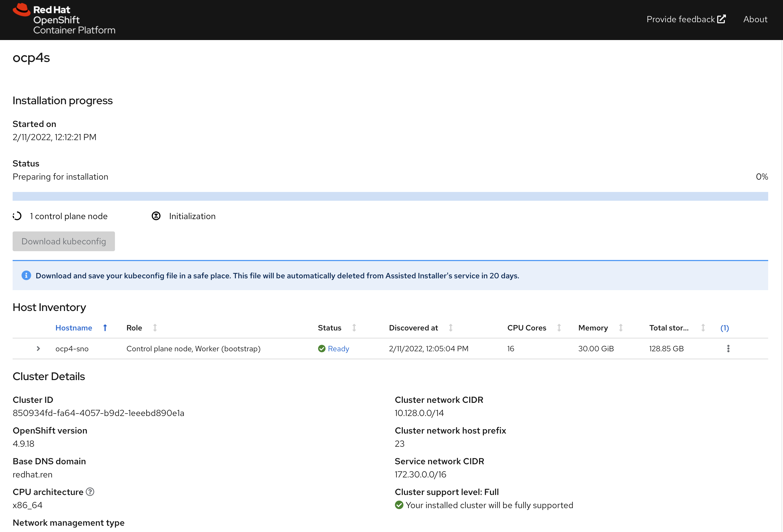Viewport: 783px width, 532px height.
Task: Click the Initialization pending status icon
Action: click(156, 216)
